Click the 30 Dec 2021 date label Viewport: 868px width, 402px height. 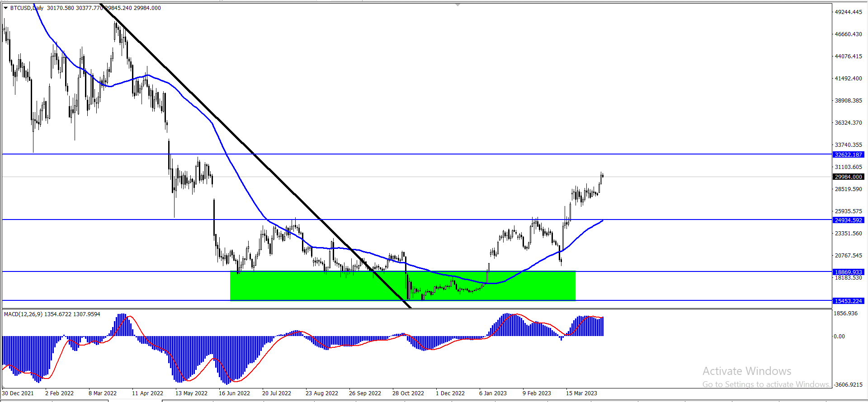click(18, 393)
